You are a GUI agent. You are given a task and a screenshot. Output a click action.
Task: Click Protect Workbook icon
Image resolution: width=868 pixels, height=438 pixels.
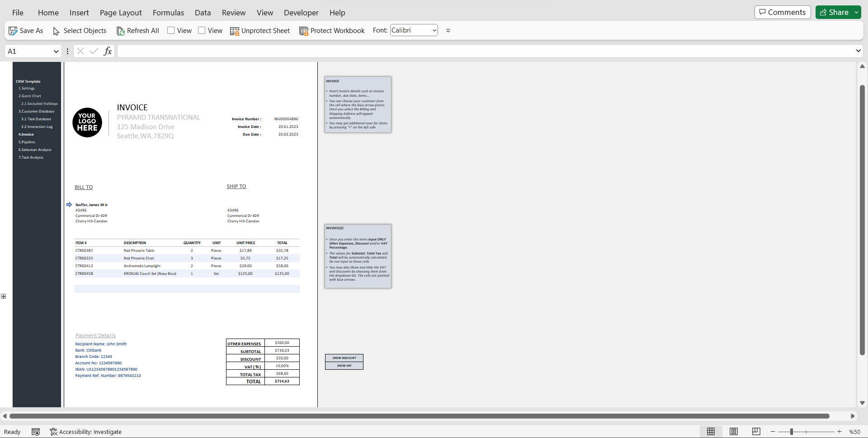click(x=304, y=31)
